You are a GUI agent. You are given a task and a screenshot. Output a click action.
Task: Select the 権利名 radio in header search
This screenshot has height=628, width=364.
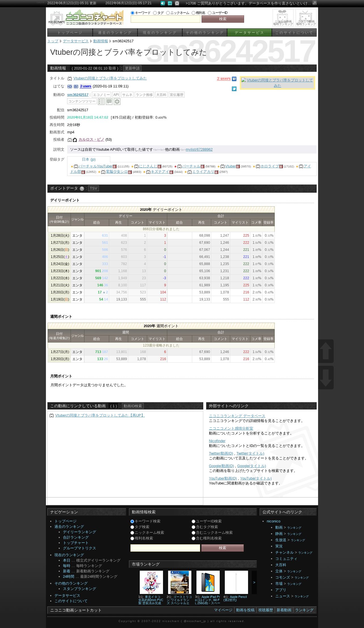click(x=193, y=13)
